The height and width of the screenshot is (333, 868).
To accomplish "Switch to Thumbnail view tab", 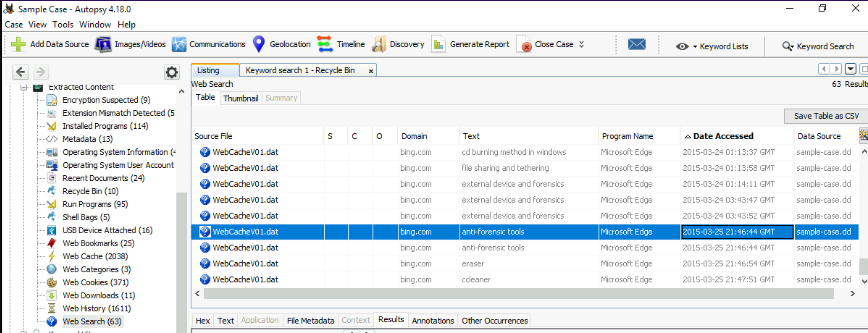I will pyautogui.click(x=240, y=98).
